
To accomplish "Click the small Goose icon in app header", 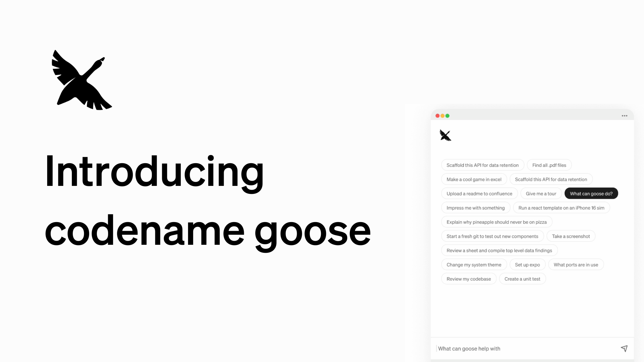I will click(x=445, y=135).
